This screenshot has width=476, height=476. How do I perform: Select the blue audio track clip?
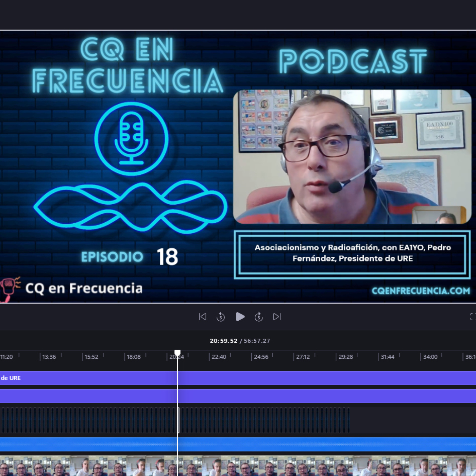pyautogui.click(x=238, y=444)
